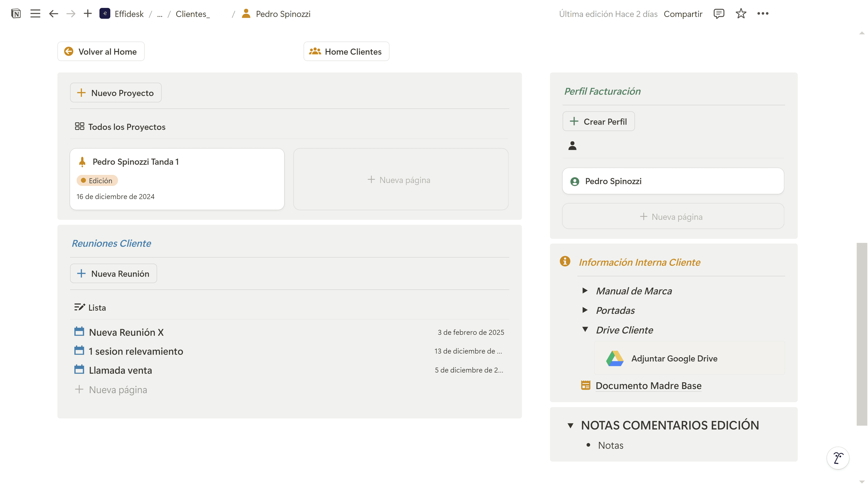Open the Documento Madre Base link
This screenshot has width=868, height=488.
[648, 386]
